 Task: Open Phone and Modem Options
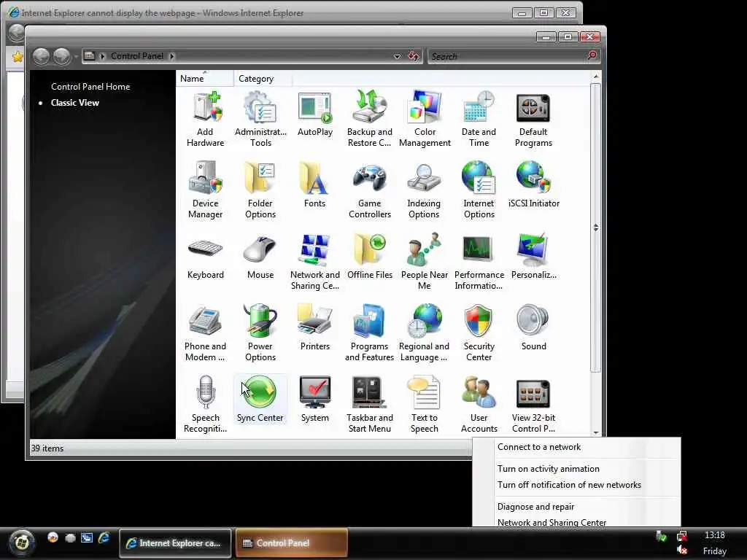coord(205,333)
